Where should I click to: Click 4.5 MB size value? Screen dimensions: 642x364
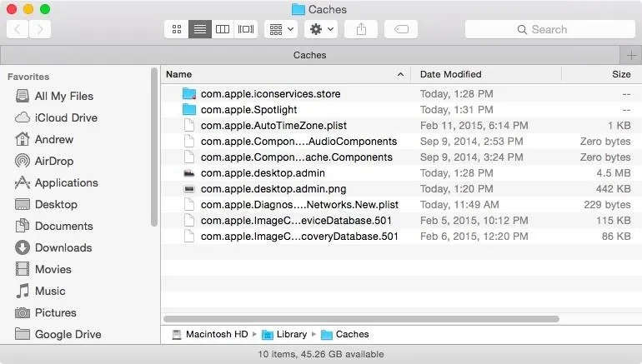coord(614,173)
